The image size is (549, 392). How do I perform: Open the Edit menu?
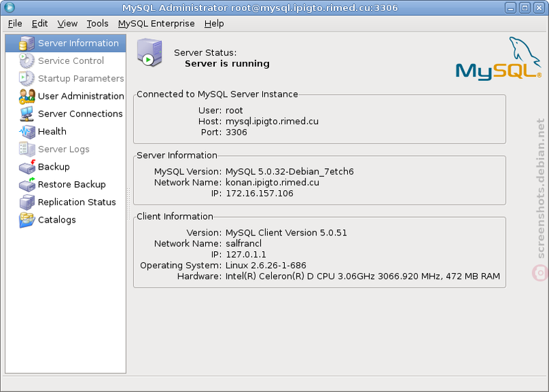(x=40, y=23)
